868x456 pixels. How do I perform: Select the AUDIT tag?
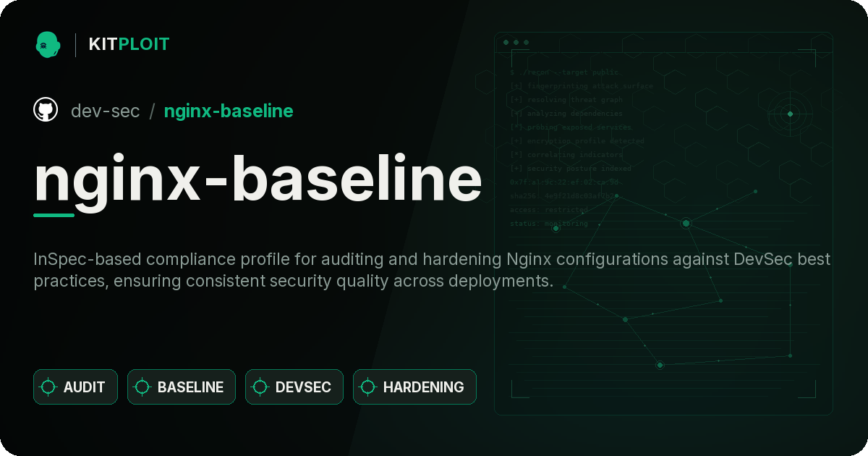point(75,387)
